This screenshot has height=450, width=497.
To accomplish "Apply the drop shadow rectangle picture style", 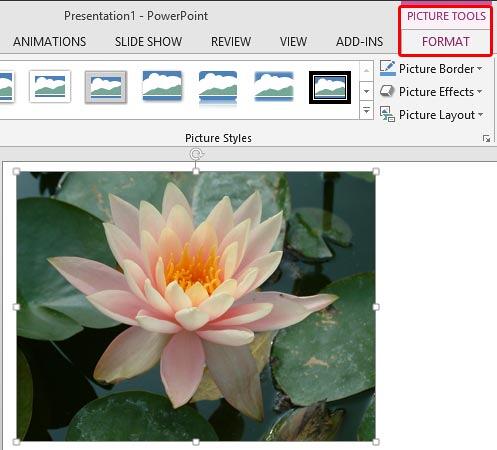I will (162, 86).
